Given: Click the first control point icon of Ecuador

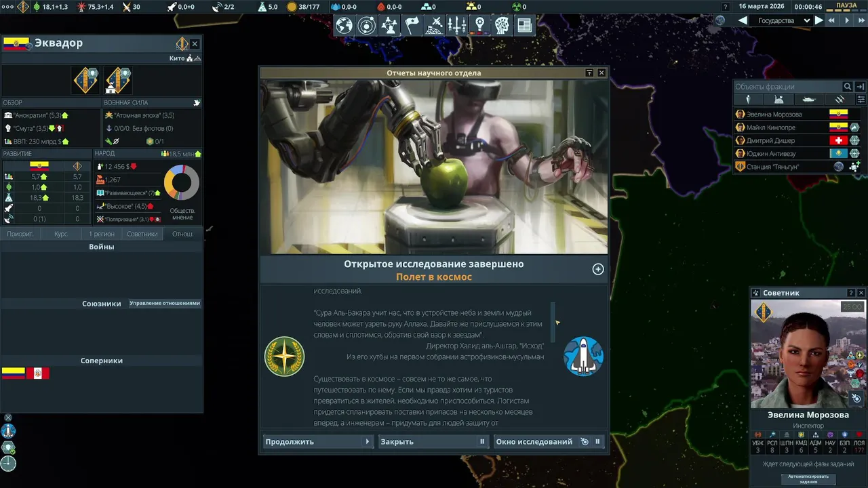Looking at the screenshot, I should click(x=86, y=81).
